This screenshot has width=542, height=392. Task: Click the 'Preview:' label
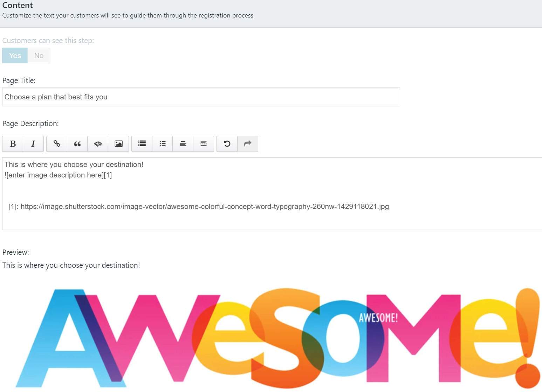(16, 252)
